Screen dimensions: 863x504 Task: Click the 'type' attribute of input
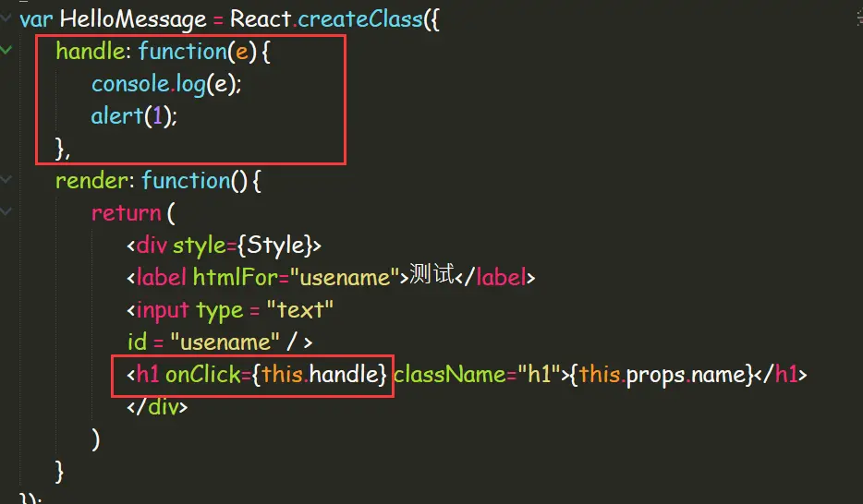tap(220, 312)
